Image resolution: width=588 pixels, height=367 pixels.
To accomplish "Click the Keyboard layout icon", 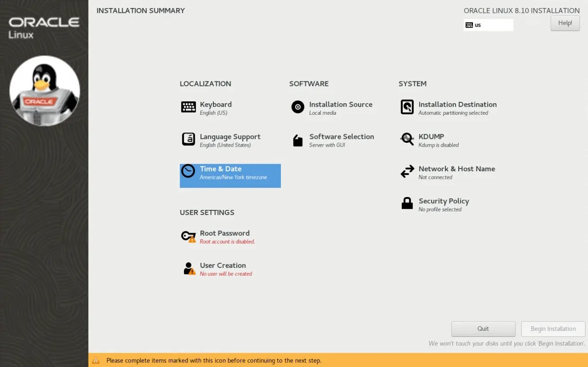I will point(188,107).
